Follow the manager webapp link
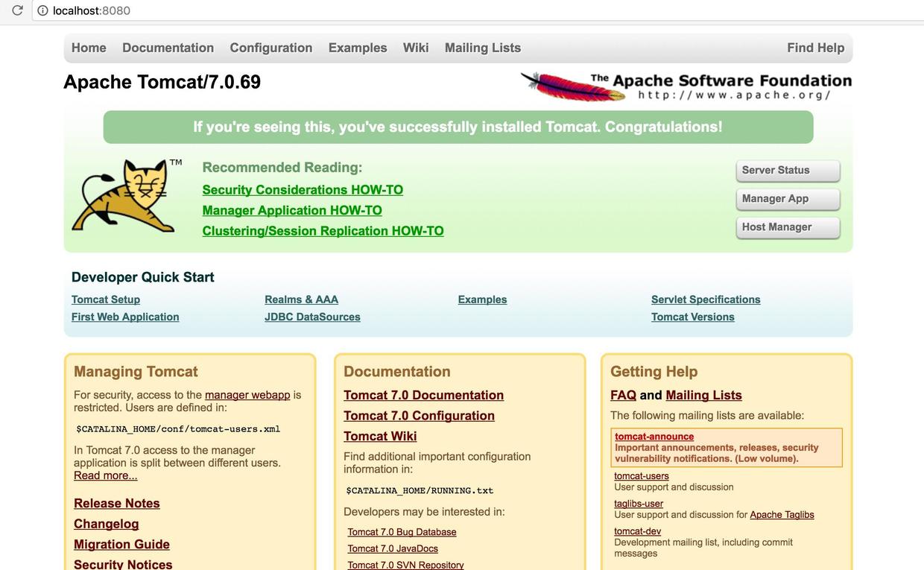The width and height of the screenshot is (924, 570). click(247, 395)
